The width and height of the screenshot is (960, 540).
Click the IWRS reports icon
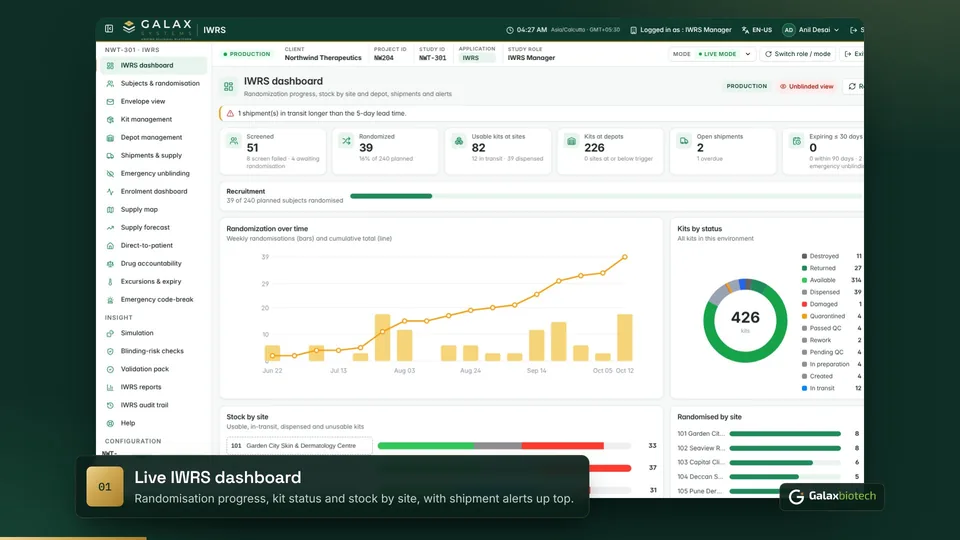[110, 388]
